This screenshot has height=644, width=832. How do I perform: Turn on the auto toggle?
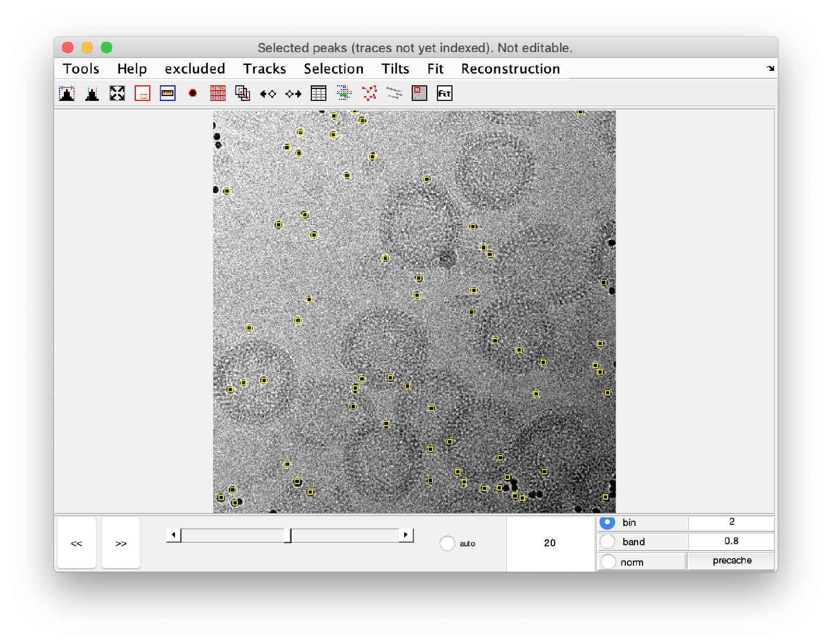click(447, 543)
